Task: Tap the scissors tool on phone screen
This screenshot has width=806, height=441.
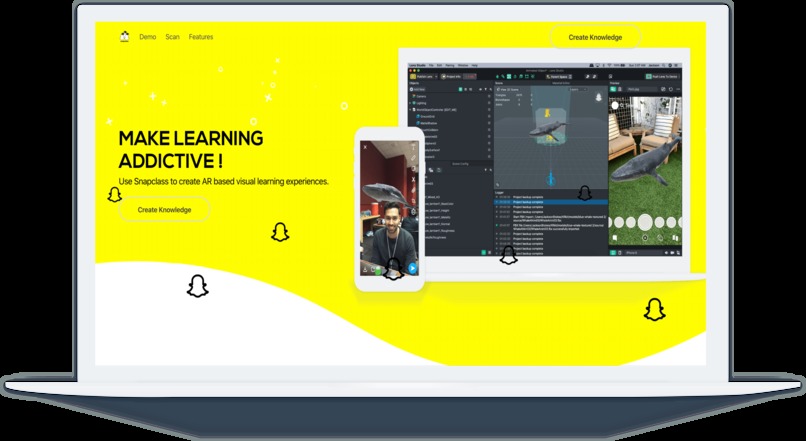Action: pyautogui.click(x=413, y=180)
